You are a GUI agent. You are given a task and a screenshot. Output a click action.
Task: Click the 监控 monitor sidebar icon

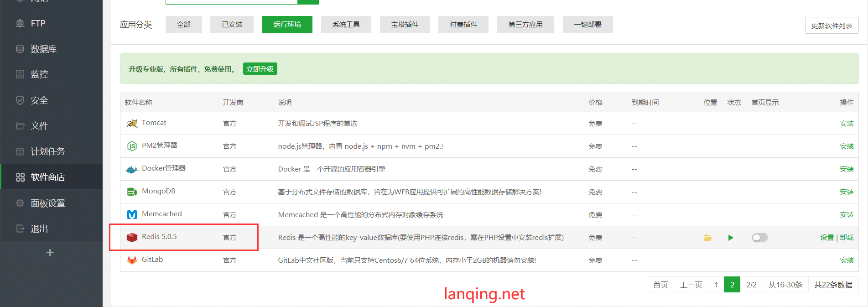click(20, 74)
